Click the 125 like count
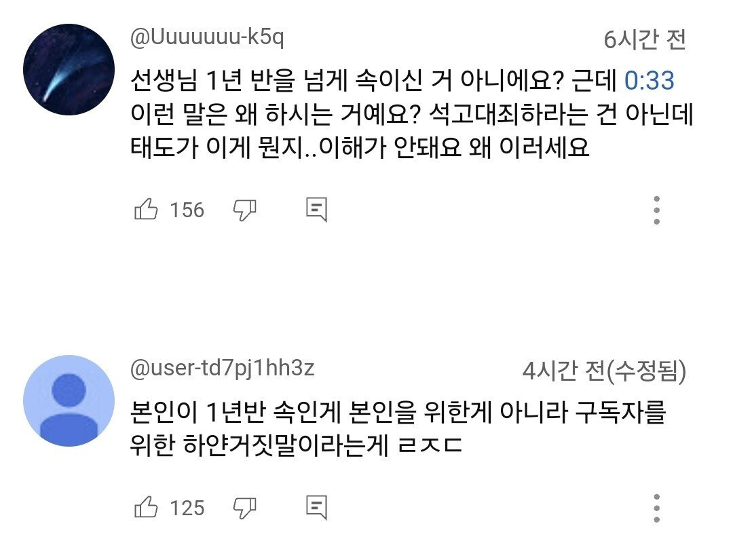The width and height of the screenshot is (733, 560). pos(187,507)
